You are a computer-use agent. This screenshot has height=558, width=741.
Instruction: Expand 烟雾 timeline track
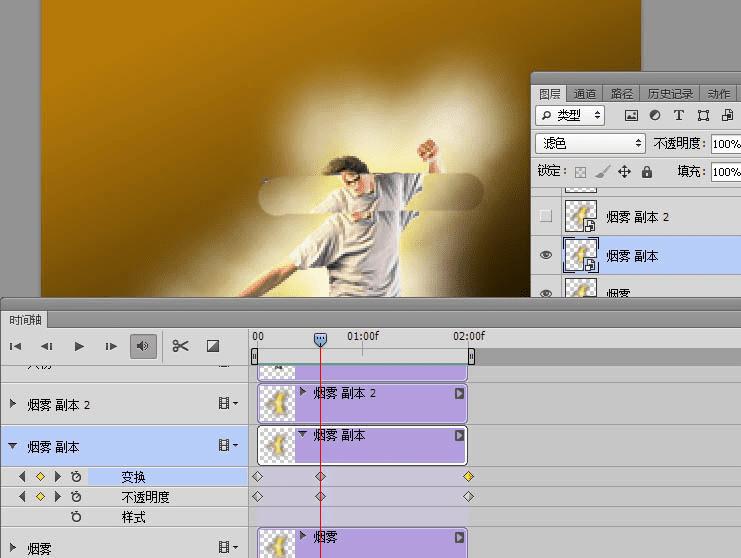click(13, 548)
